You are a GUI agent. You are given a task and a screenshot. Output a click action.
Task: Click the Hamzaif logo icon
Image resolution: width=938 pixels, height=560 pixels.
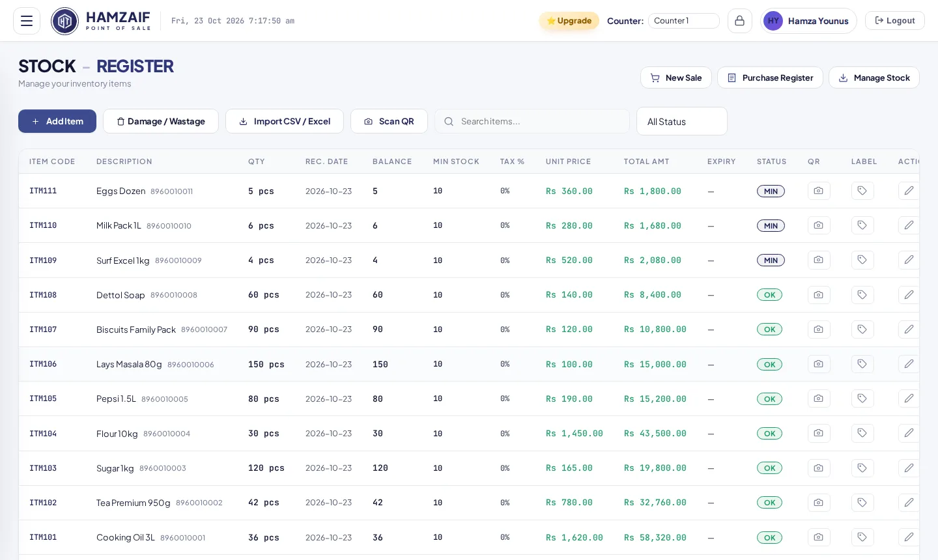tap(64, 21)
